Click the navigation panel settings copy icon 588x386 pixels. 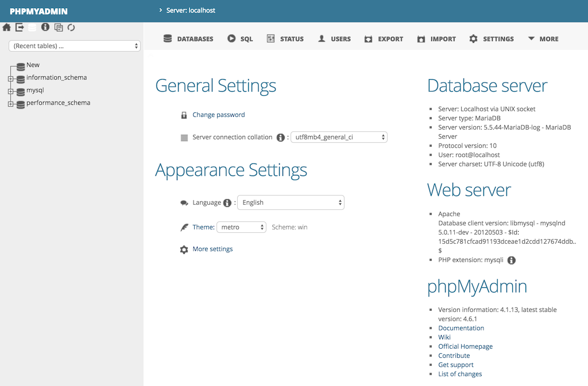coord(59,28)
